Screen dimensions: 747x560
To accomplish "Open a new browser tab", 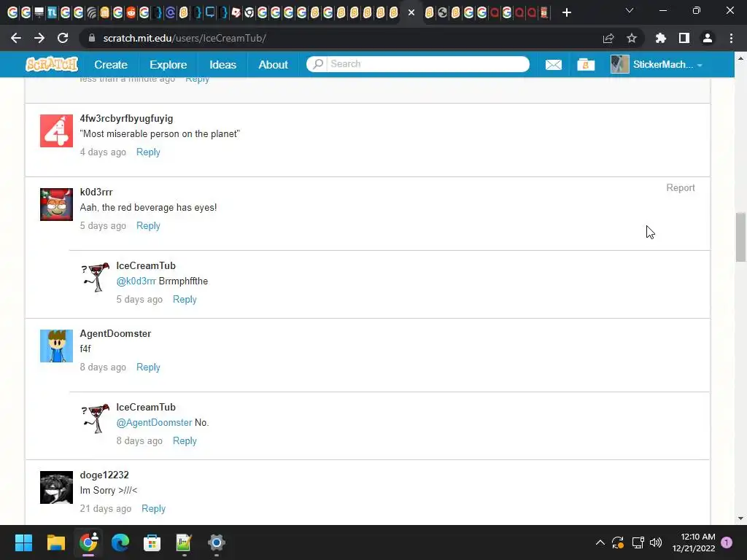I will click(566, 12).
